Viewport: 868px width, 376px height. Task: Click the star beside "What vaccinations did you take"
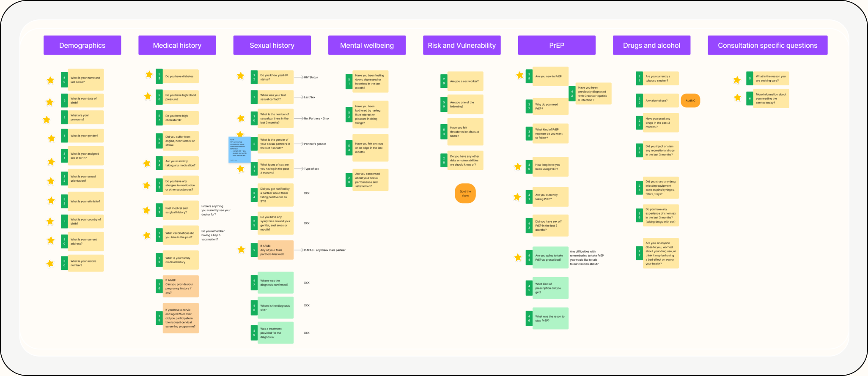pos(147,235)
